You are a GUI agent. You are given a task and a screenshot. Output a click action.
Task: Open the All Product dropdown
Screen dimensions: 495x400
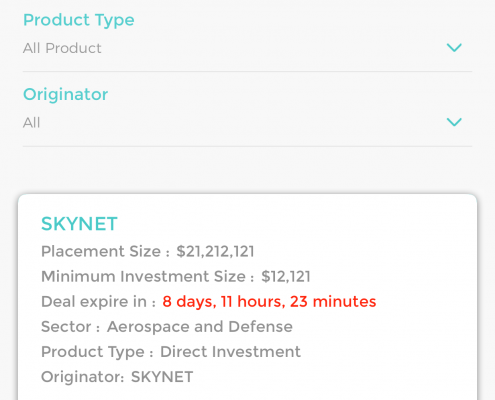(247, 48)
